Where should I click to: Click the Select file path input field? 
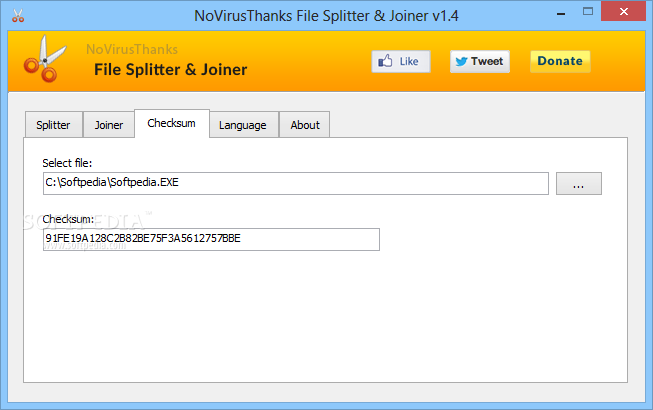click(x=296, y=183)
